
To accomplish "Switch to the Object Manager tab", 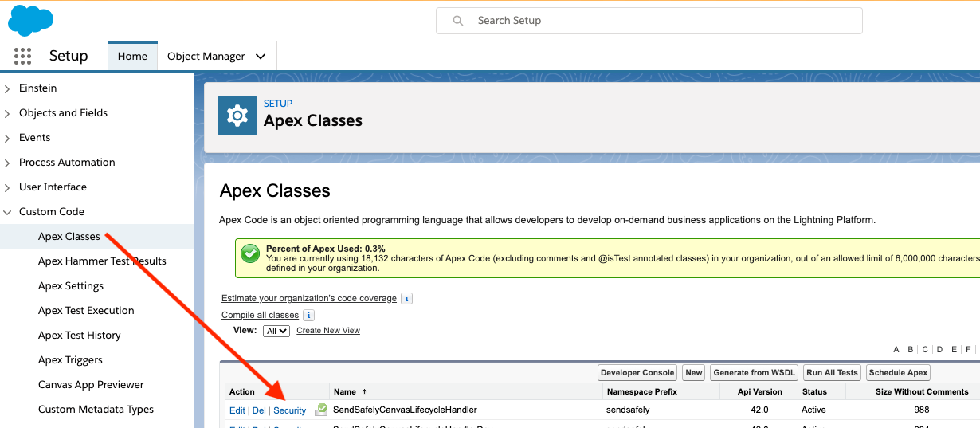I will coord(206,56).
